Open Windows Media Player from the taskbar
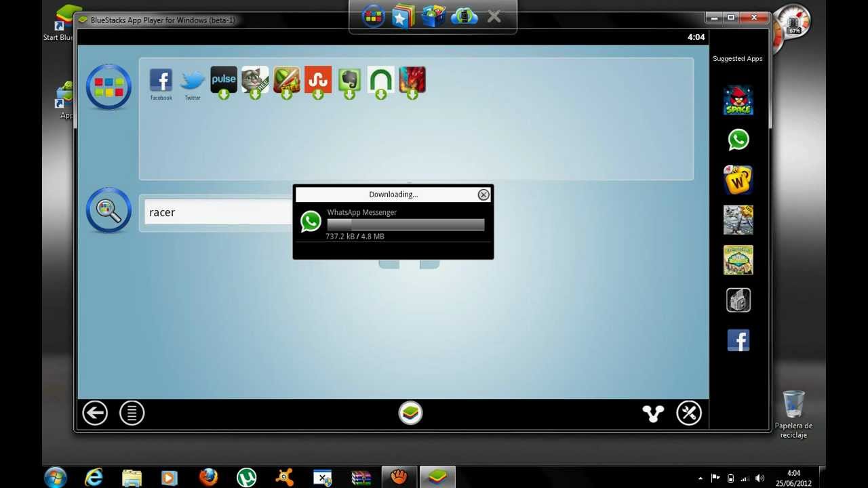The image size is (868, 488). pos(170,477)
